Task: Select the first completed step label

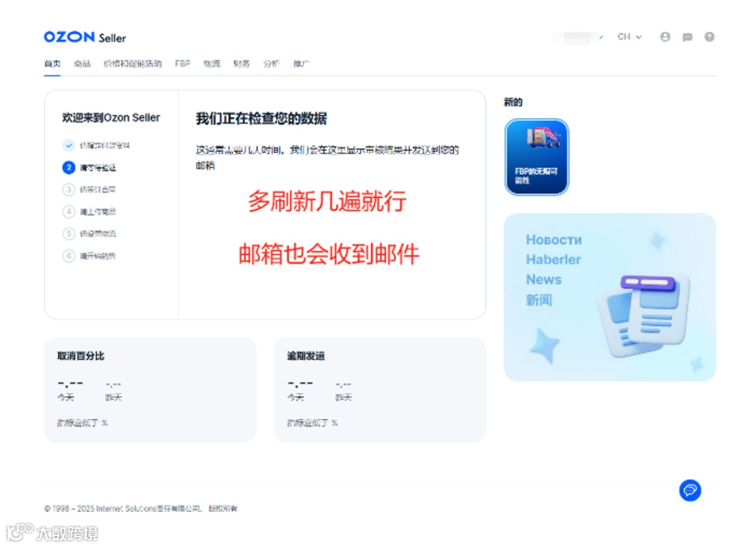Action: 104,145
